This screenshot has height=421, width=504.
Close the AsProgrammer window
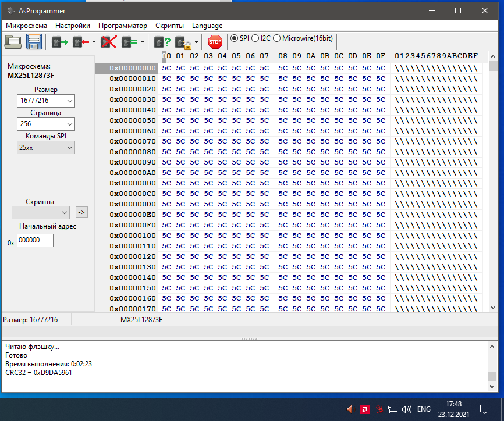click(x=485, y=10)
